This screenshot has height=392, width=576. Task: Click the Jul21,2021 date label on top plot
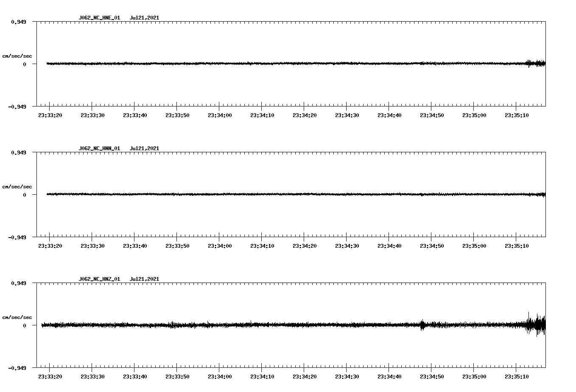pos(145,18)
